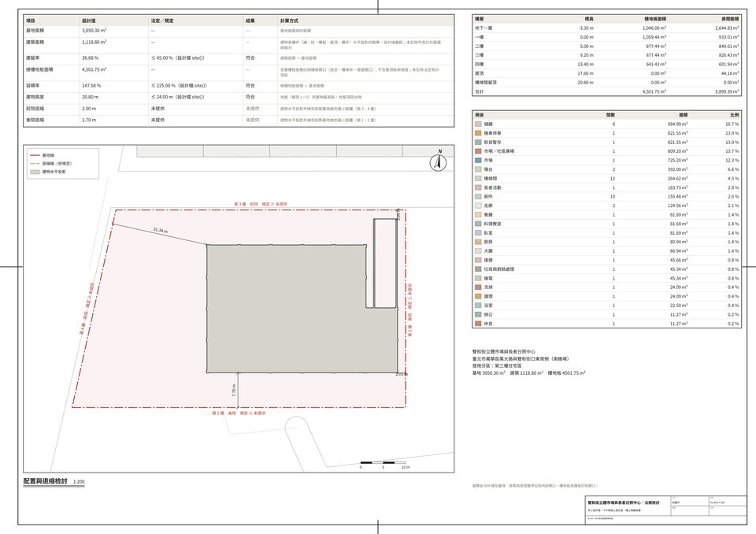756x534 pixels.
Task: Select the 市場／社區廣場 red swatch
Action: pos(478,151)
